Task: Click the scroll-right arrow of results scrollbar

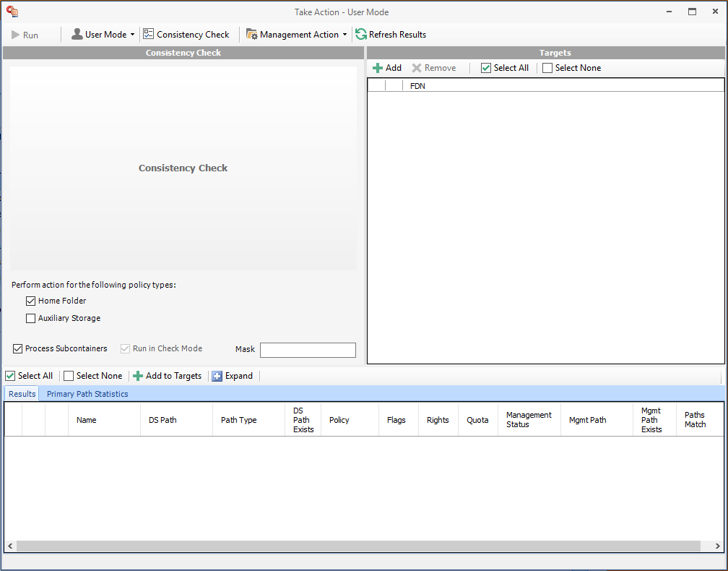Action: [717, 546]
